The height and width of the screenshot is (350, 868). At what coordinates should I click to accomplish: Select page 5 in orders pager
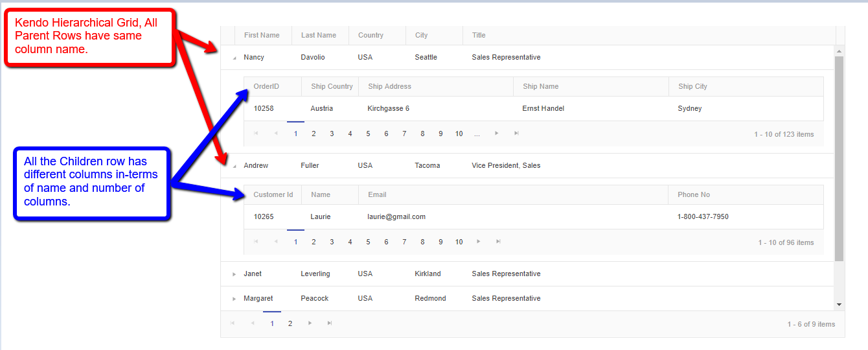[x=368, y=134]
